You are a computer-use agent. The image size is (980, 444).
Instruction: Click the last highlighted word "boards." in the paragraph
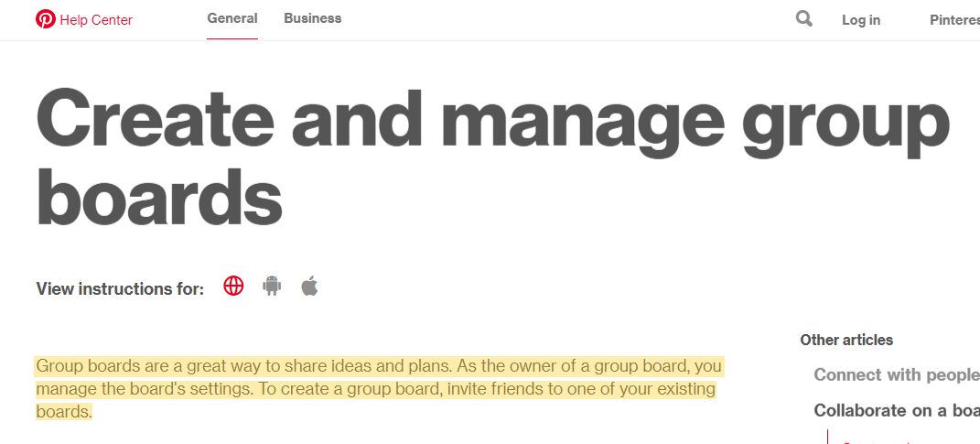(x=65, y=412)
